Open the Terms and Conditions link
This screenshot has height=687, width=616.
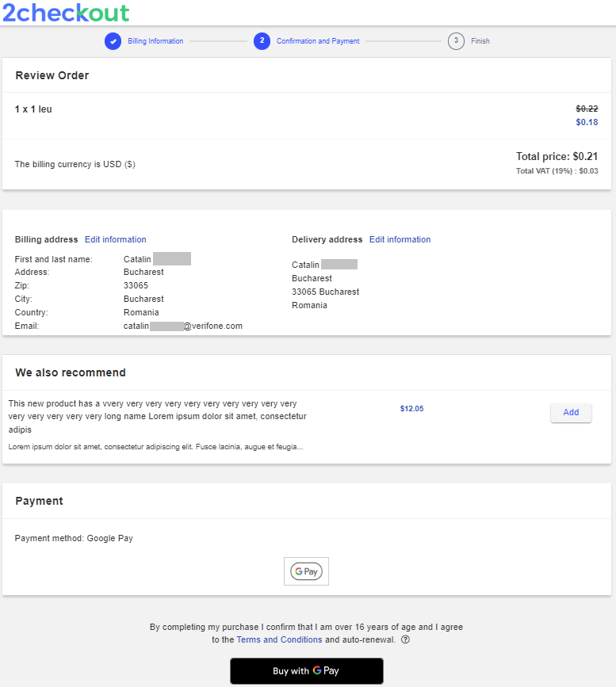coord(279,639)
